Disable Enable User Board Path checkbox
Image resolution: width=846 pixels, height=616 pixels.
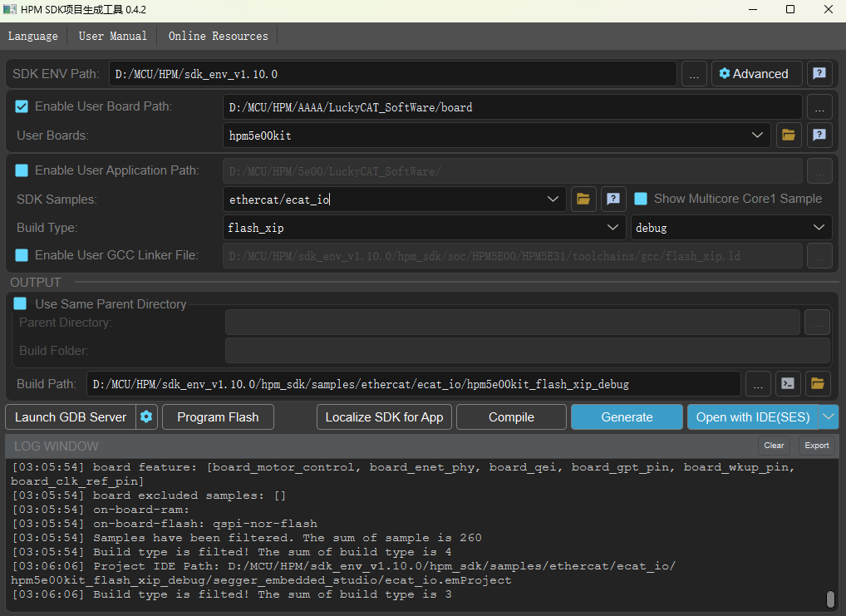click(22, 106)
